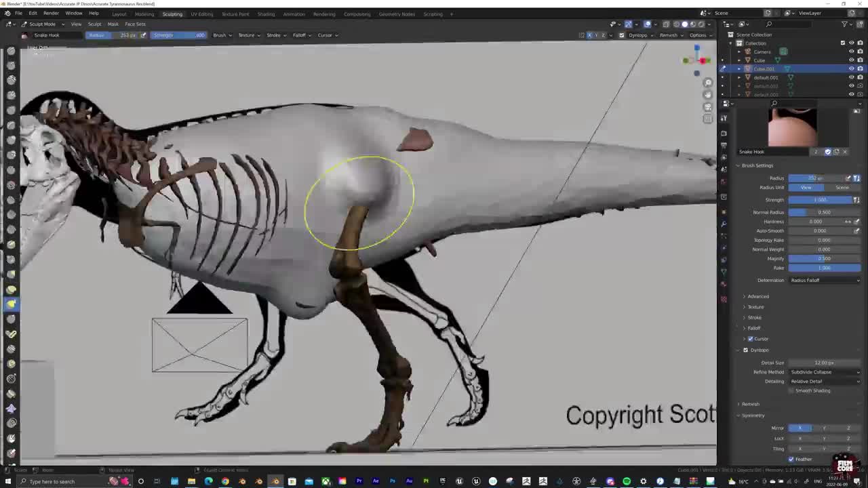Open Refine Method Subdivide Collapse dropdown
This screenshot has width=868, height=488.
pyautogui.click(x=825, y=372)
